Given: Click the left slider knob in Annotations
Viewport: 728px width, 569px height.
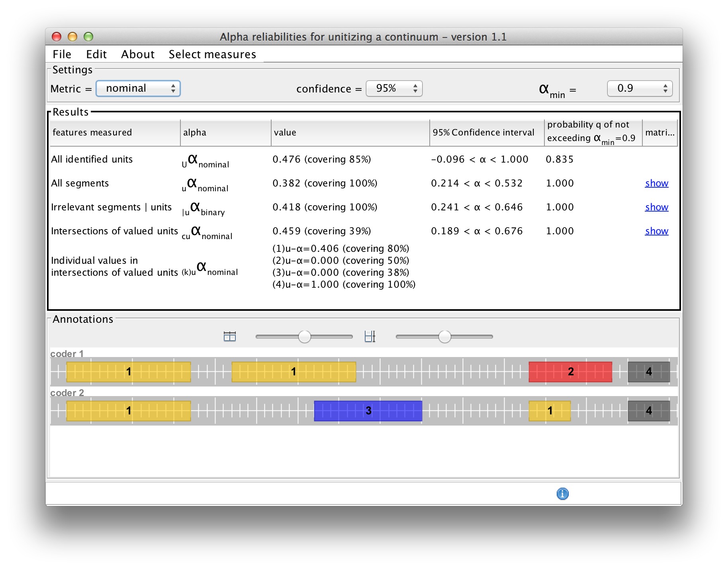Looking at the screenshot, I should 305,337.
